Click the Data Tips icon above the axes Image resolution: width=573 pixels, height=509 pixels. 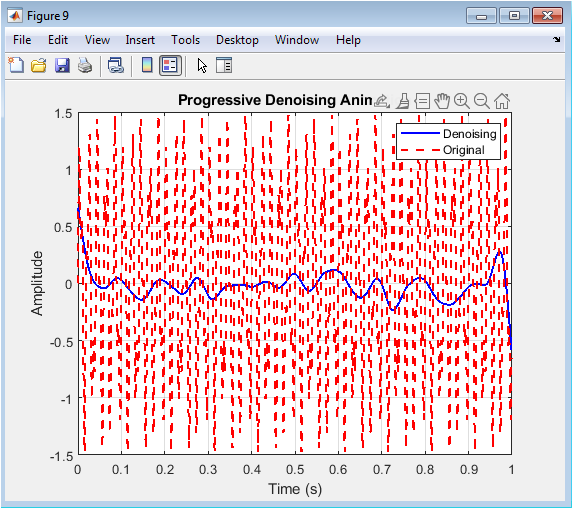pos(422,100)
